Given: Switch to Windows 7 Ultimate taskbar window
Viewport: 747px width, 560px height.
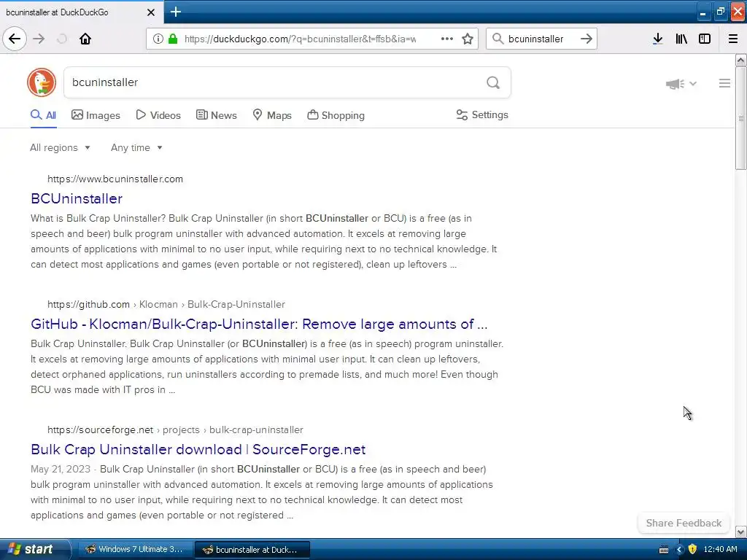Looking at the screenshot, I should (135, 550).
